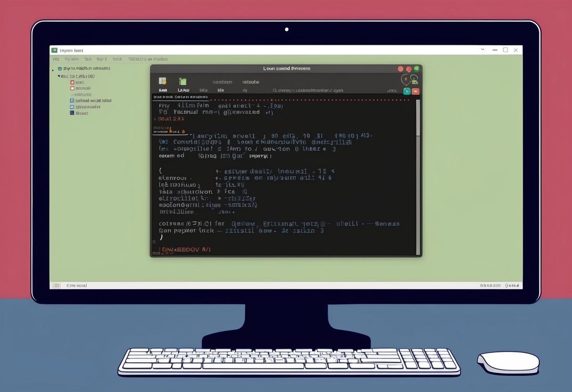Click the green app icon in the outer title bar
572x392 pixels.
[55, 50]
